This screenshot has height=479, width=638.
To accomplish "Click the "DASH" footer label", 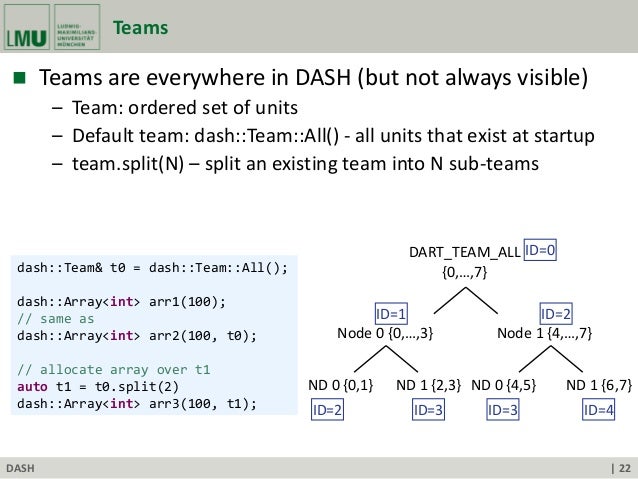I will pos(20,468).
